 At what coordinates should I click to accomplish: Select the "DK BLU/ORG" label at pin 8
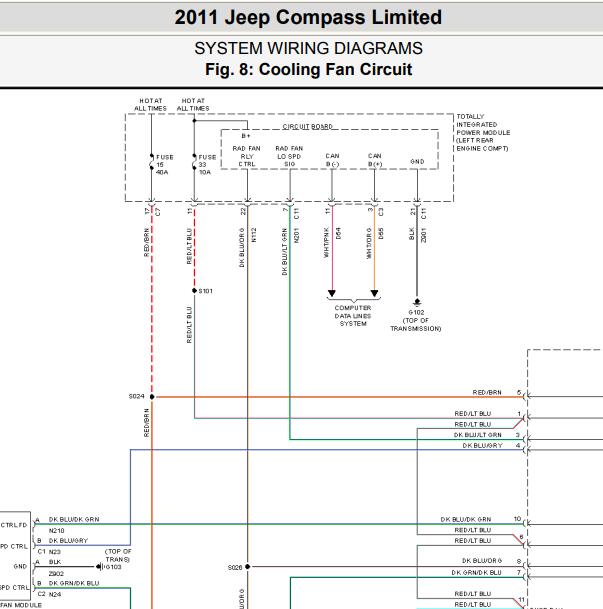tap(482, 561)
